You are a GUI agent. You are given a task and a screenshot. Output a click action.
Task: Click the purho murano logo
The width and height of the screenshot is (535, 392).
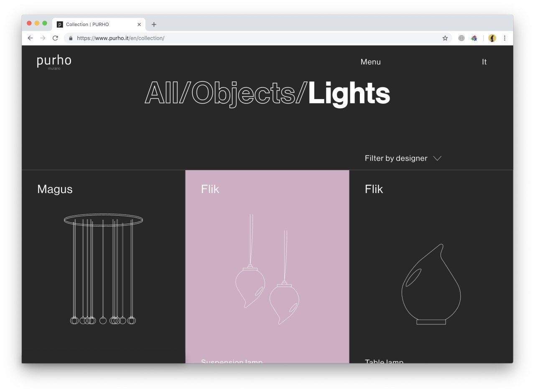[54, 62]
